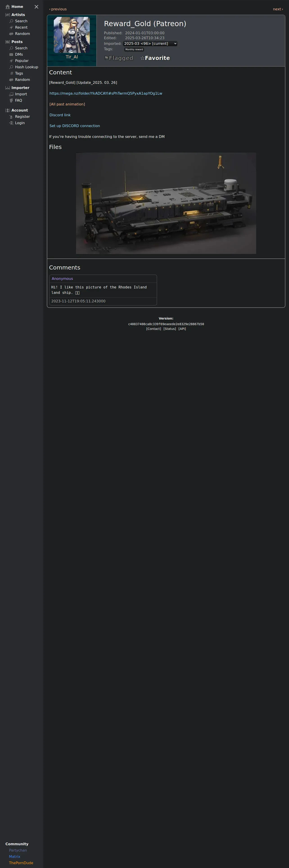
Task: Open Matrix community link
Action: tap(14, 857)
